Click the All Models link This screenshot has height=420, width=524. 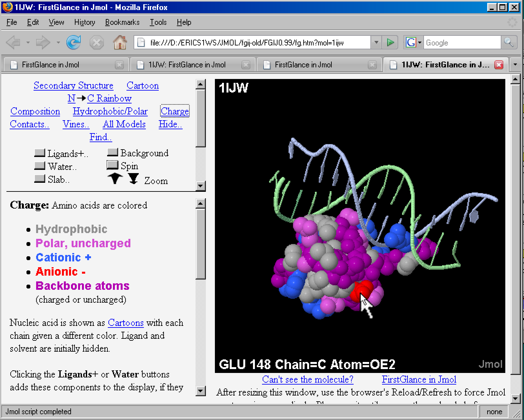point(125,124)
